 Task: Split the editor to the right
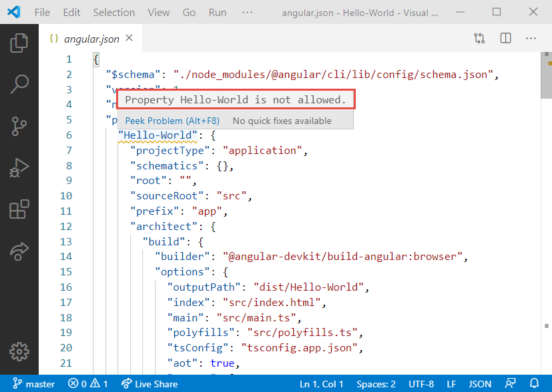tap(505, 38)
